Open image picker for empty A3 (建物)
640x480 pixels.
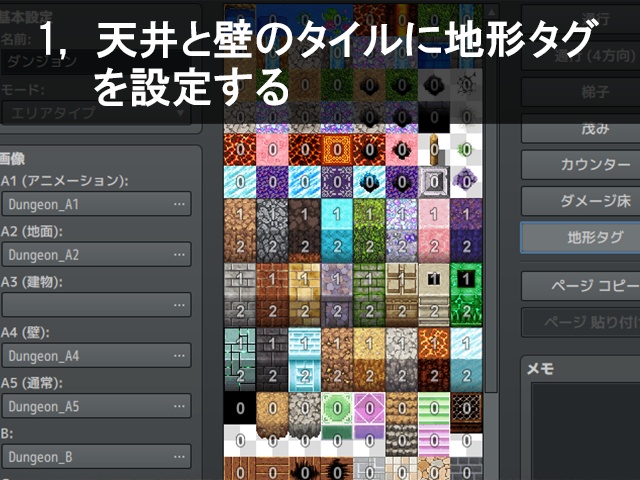pos(96,305)
